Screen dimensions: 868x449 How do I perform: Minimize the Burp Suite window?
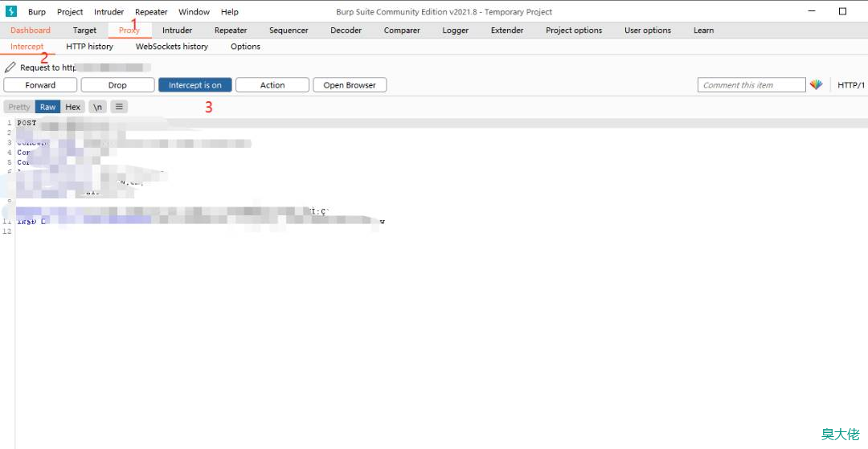click(813, 11)
